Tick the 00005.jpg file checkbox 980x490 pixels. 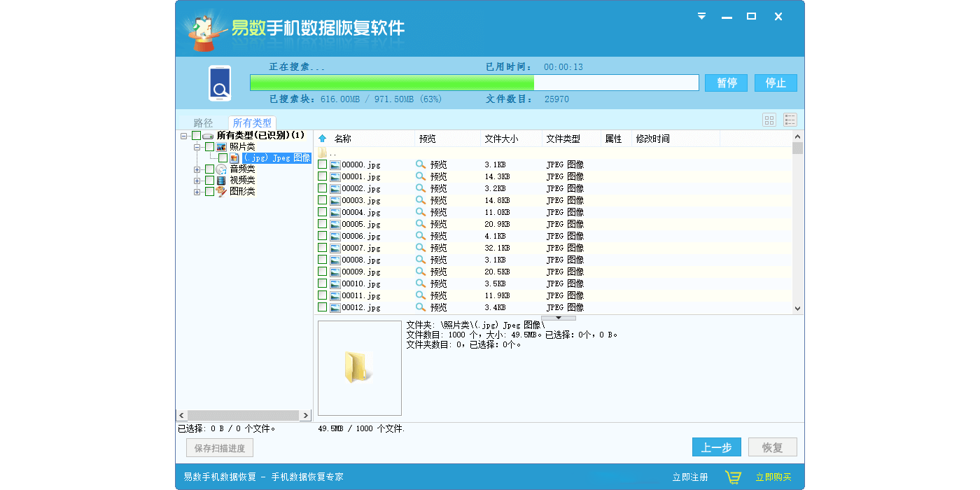pos(323,224)
